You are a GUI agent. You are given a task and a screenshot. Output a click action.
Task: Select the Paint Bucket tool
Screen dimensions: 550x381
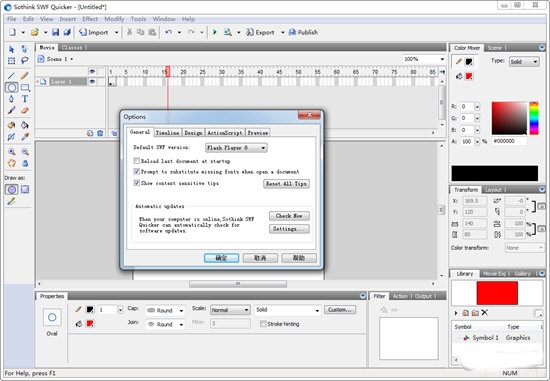coord(25,125)
